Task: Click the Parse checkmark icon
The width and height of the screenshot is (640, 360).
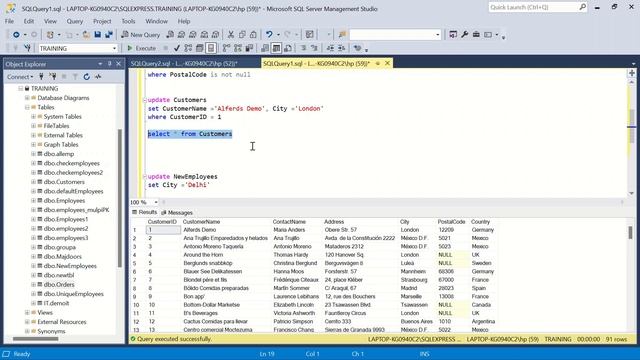Action: click(x=177, y=48)
